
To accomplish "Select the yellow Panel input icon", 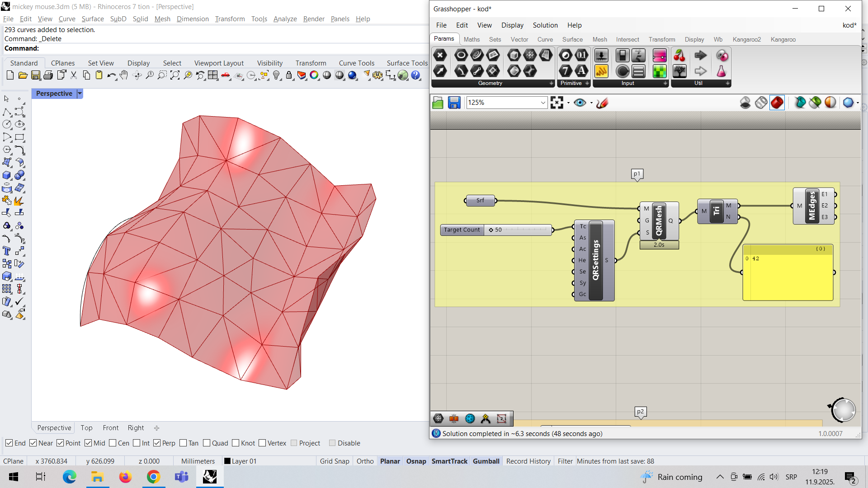I will pyautogui.click(x=601, y=71).
